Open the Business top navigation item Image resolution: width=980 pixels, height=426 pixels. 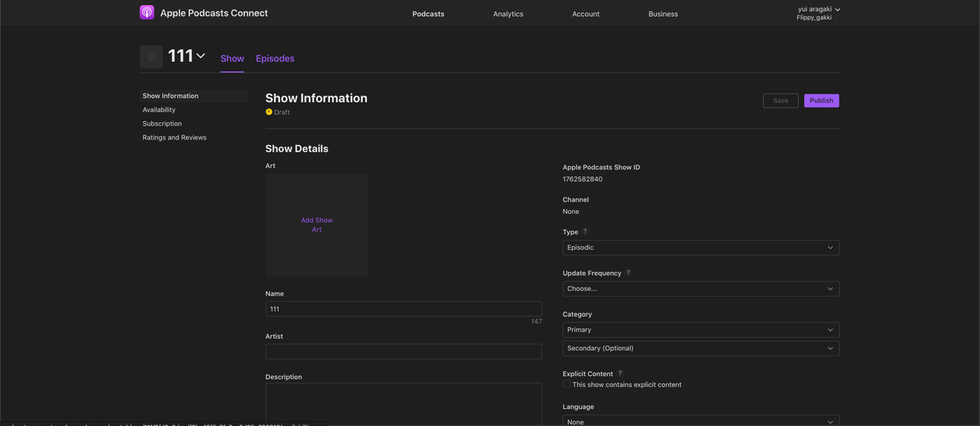pos(663,14)
